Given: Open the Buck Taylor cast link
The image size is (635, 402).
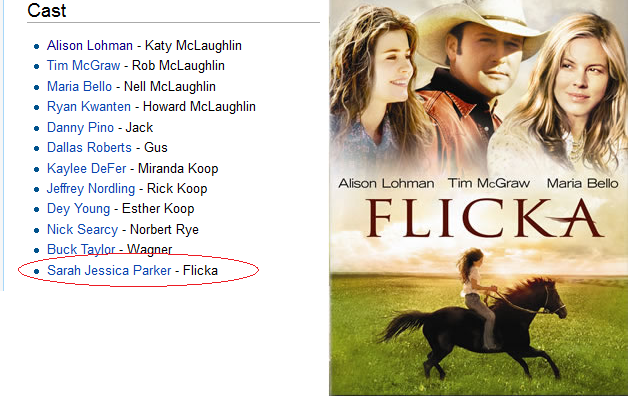Looking at the screenshot, I should coord(81,250).
